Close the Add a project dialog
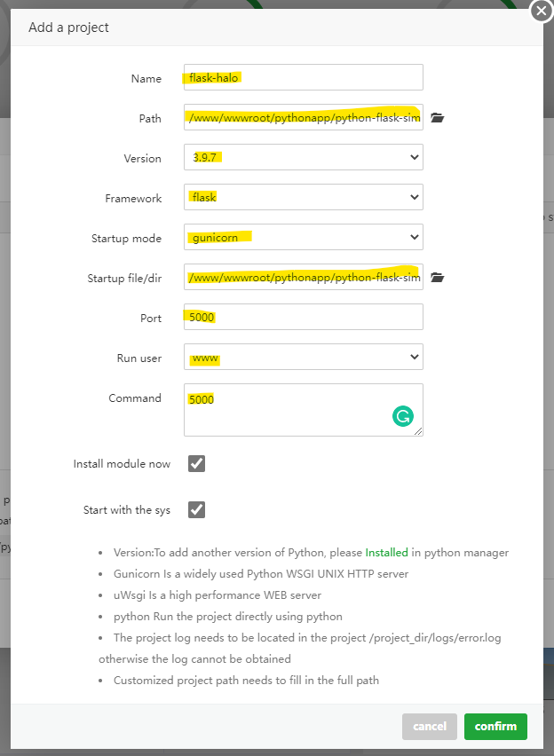The height and width of the screenshot is (756, 554). pyautogui.click(x=541, y=12)
